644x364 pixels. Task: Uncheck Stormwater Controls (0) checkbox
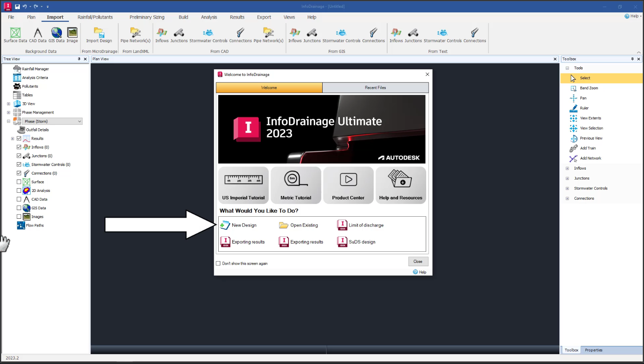click(x=19, y=164)
